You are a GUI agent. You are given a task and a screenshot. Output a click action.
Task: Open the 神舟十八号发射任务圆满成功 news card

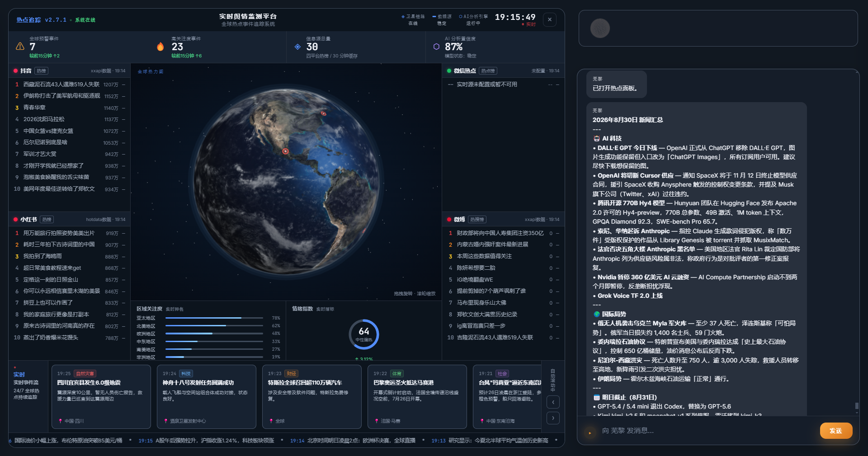[206, 397]
